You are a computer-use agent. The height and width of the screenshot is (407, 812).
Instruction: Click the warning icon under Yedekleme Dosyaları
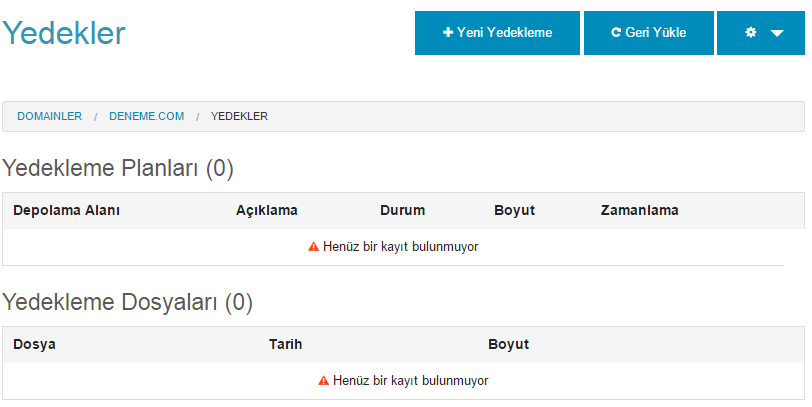324,381
